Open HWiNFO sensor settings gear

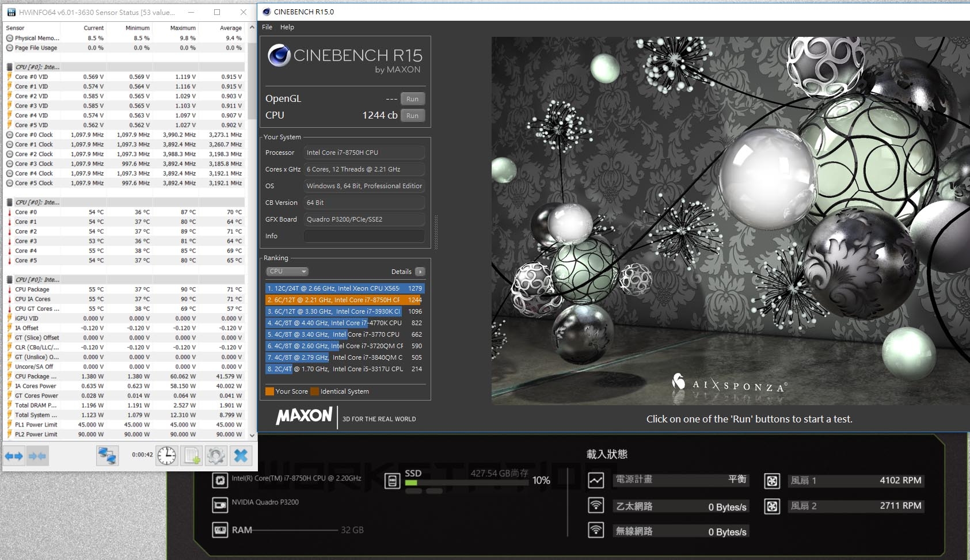pyautogui.click(x=216, y=456)
